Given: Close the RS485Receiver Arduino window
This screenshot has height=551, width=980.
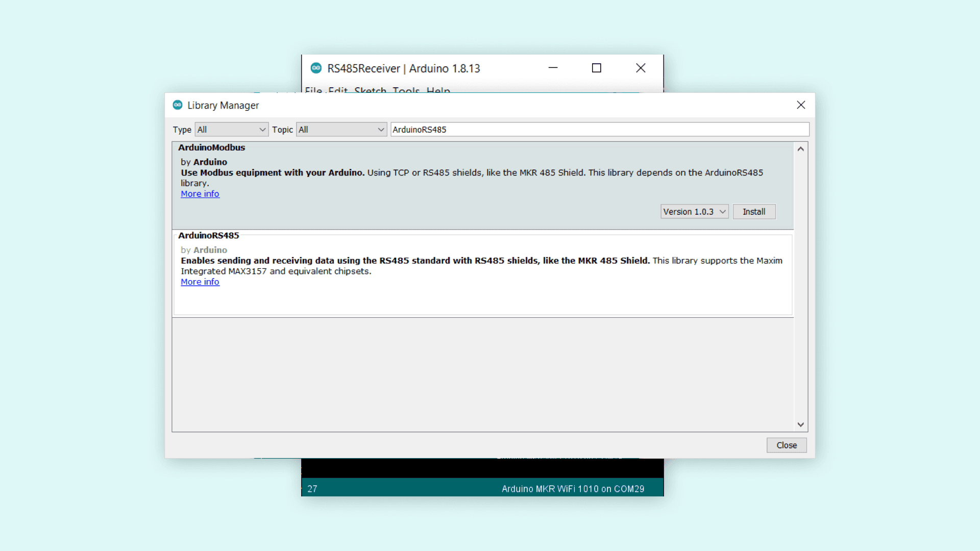Looking at the screenshot, I should tap(641, 68).
